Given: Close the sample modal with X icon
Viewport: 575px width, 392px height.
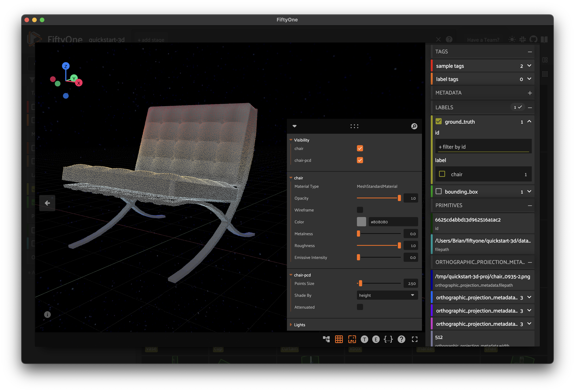Looking at the screenshot, I should click(438, 39).
